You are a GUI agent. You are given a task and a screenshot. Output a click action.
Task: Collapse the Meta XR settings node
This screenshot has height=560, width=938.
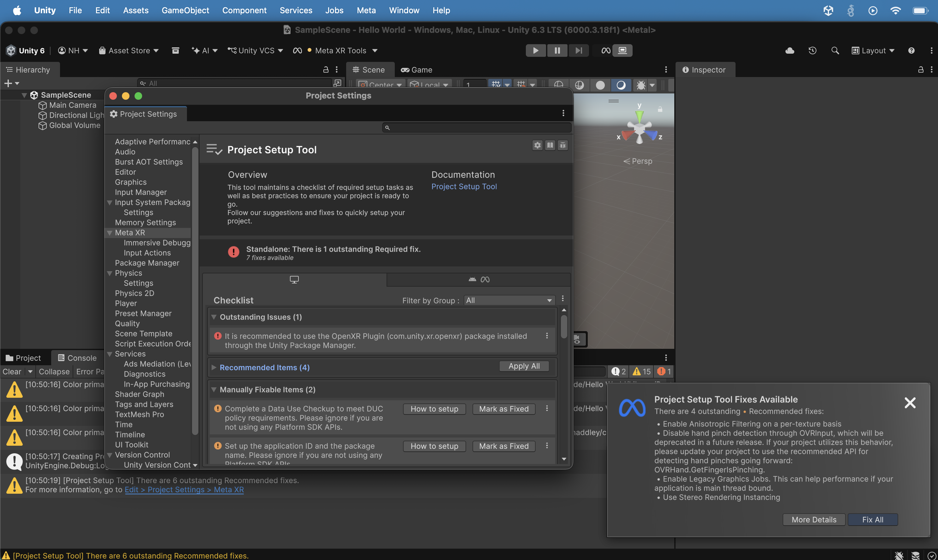(x=110, y=233)
